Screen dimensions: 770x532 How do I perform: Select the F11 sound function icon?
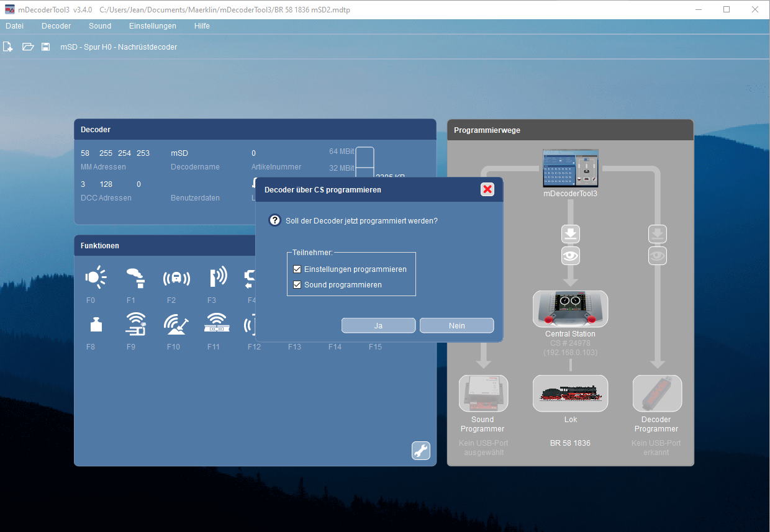point(217,323)
